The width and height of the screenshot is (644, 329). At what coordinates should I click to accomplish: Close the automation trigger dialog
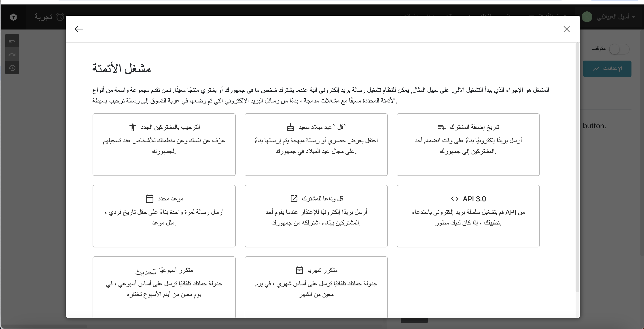click(566, 29)
